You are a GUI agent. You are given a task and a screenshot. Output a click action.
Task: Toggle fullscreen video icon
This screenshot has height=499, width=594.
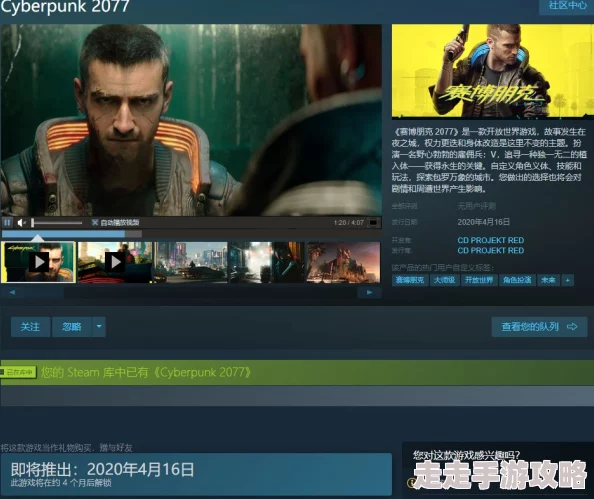click(x=374, y=223)
